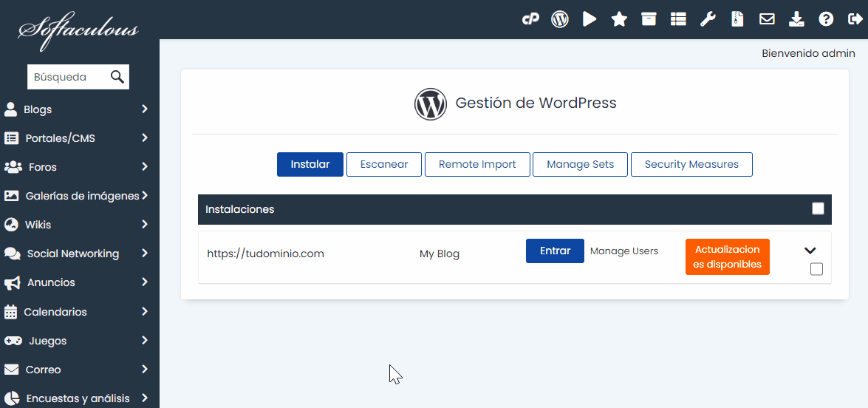868x408 pixels.
Task: Expand the Encuestas y análisis arrow
Action: [x=145, y=398]
